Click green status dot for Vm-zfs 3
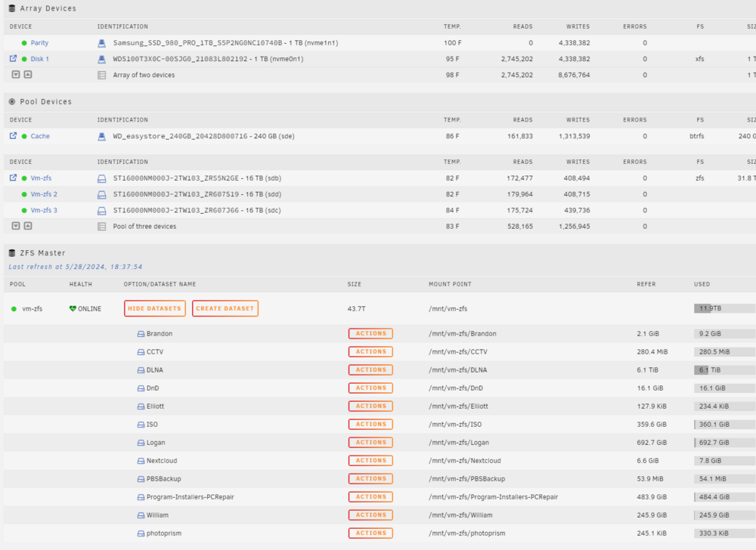The width and height of the screenshot is (756, 550). coord(24,211)
